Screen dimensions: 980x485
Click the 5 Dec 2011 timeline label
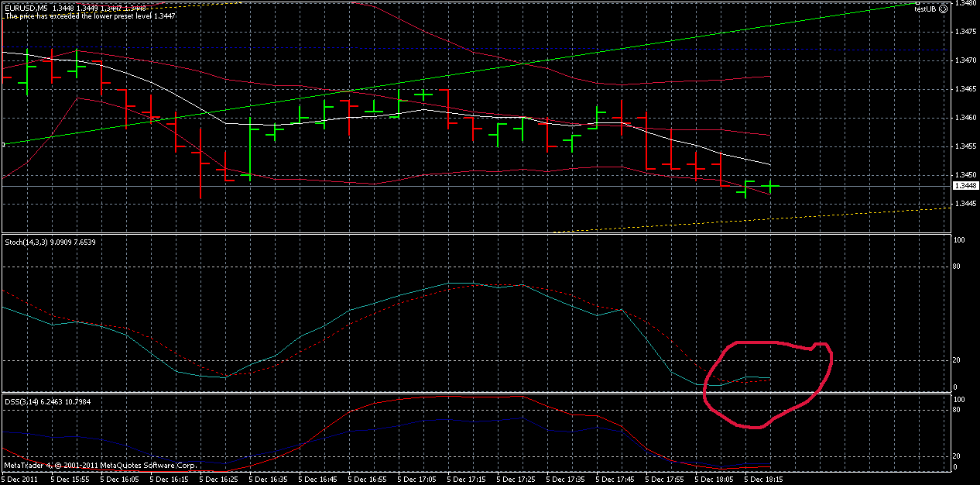(x=19, y=479)
